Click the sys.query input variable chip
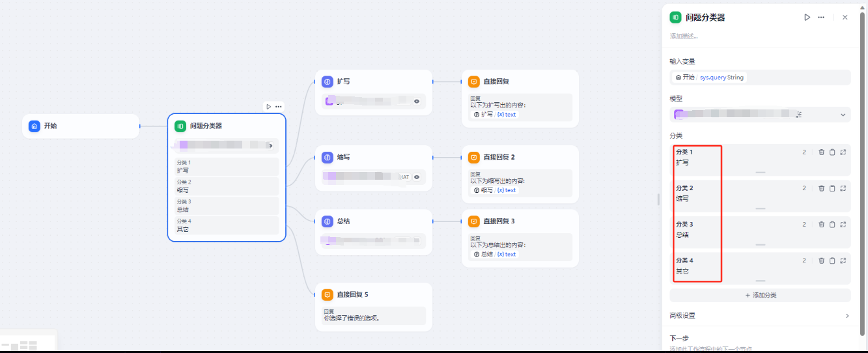This screenshot has width=868, height=353. (x=721, y=78)
